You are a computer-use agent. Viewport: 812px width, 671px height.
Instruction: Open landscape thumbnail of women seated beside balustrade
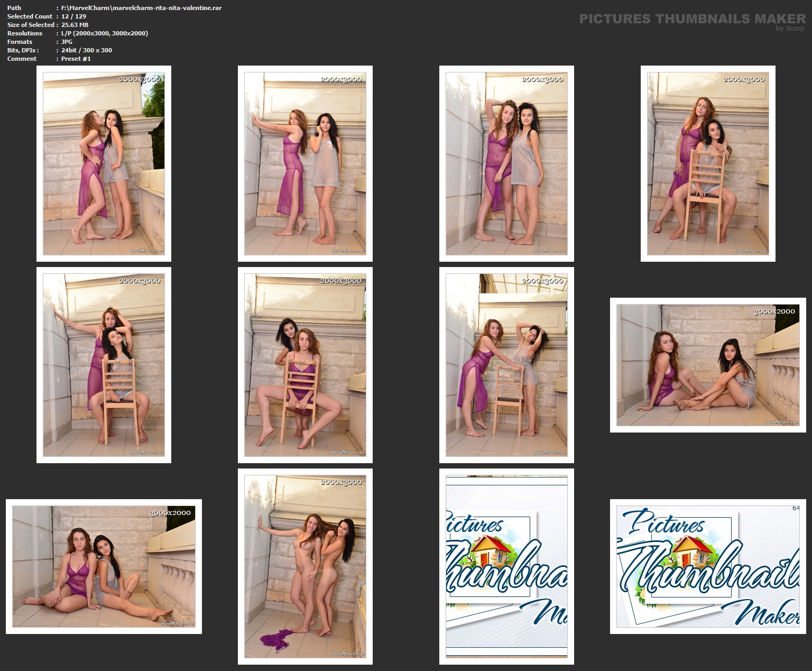tap(104, 566)
